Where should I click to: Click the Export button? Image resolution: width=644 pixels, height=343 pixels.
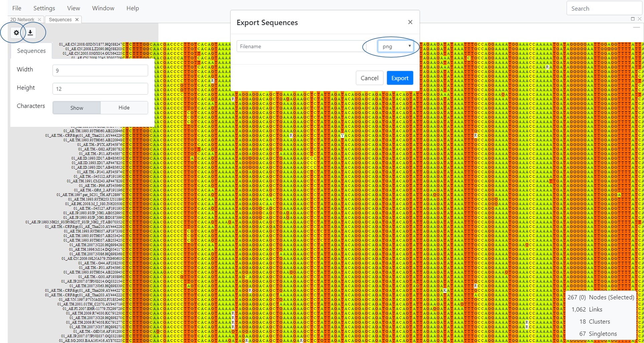(400, 78)
